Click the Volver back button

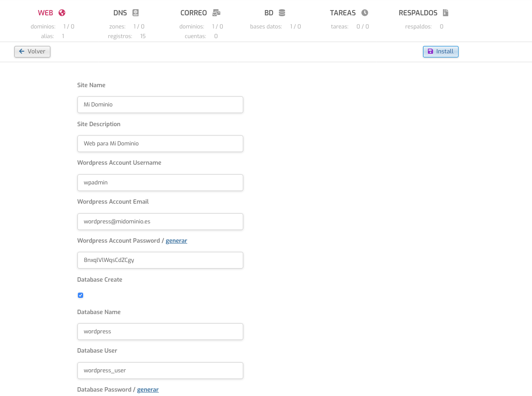[32, 52]
